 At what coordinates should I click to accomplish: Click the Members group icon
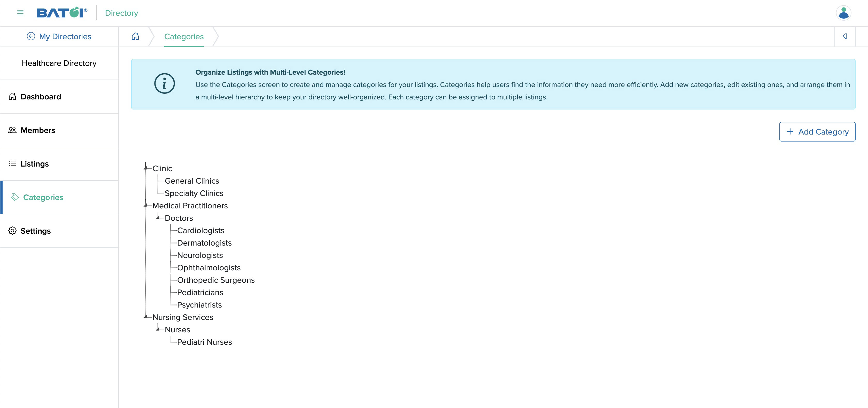tap(12, 130)
